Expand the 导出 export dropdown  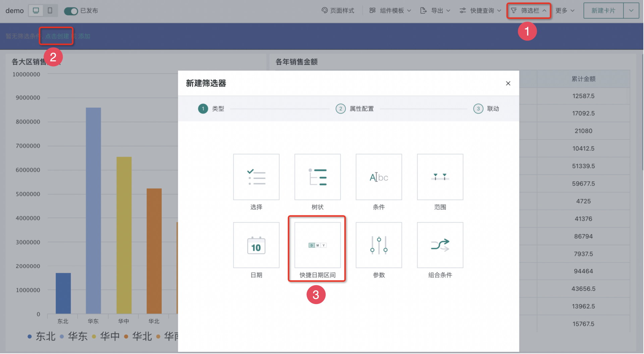[435, 11]
